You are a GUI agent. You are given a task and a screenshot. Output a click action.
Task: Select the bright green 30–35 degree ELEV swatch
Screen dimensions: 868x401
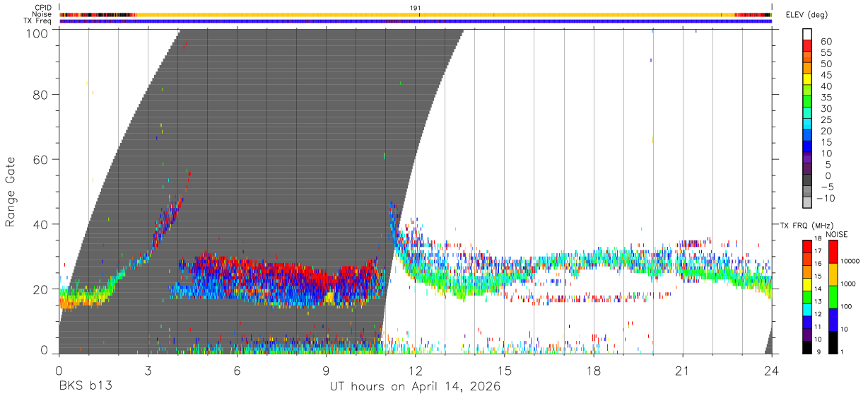coord(807,101)
